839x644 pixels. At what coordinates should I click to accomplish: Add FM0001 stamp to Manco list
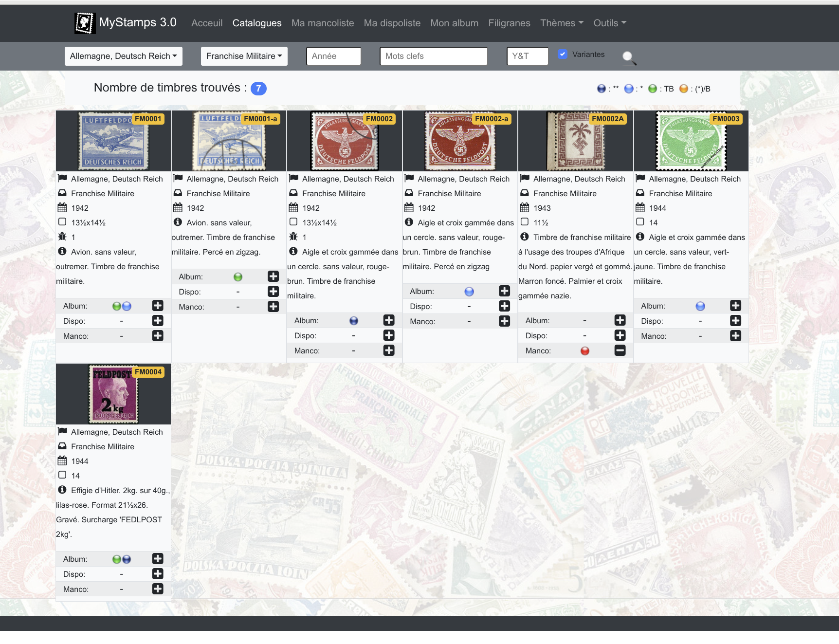[158, 336]
